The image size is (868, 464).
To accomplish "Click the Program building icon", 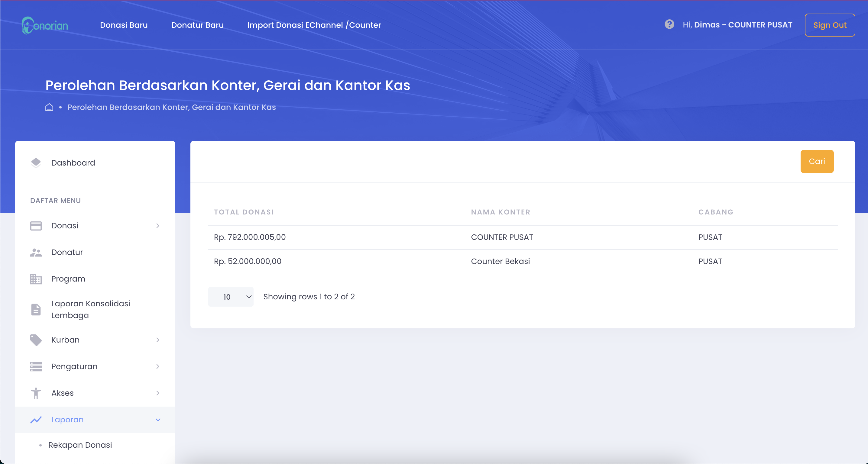I will [x=36, y=279].
